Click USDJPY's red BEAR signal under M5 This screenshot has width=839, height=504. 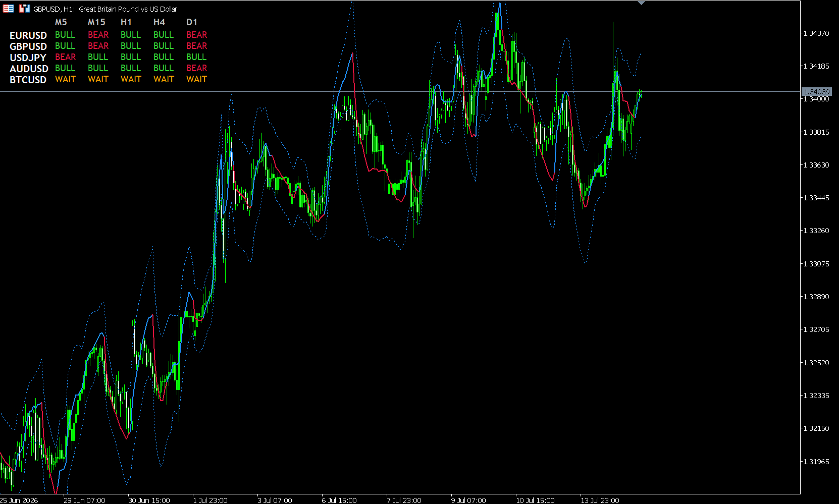[x=65, y=57]
